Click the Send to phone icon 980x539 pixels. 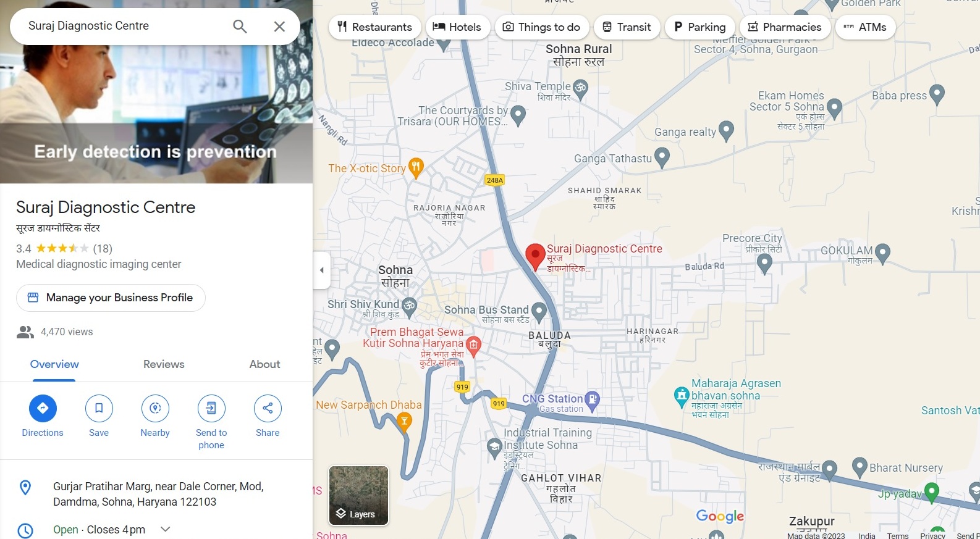211,408
